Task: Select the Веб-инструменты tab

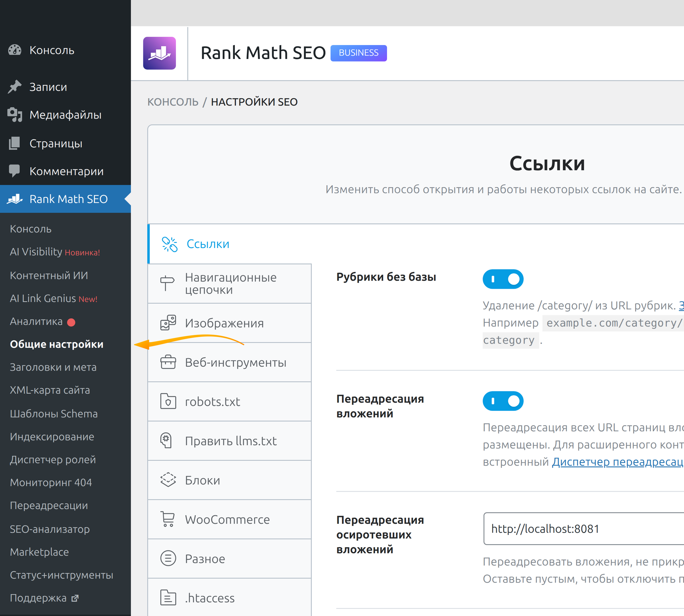Action: (x=230, y=362)
